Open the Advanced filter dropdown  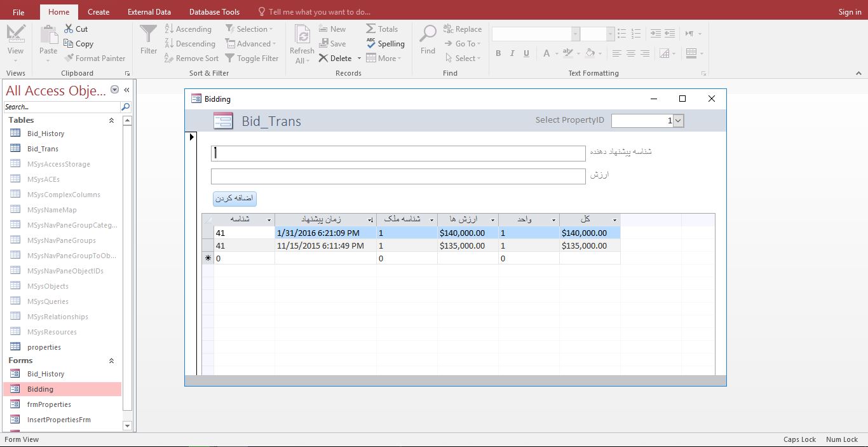(251, 44)
